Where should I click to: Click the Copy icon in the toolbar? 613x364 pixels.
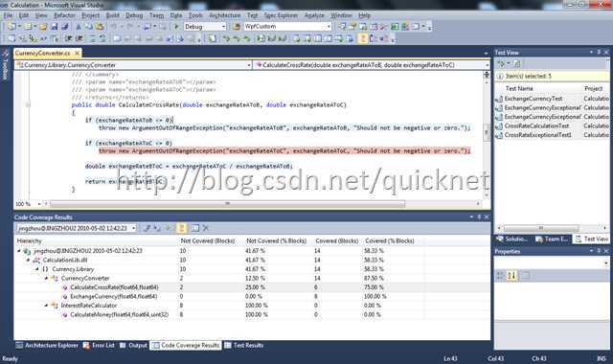pos(89,27)
